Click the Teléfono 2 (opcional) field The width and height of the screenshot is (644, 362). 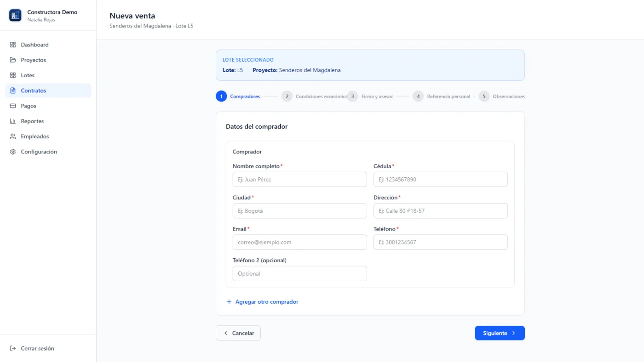[300, 273]
